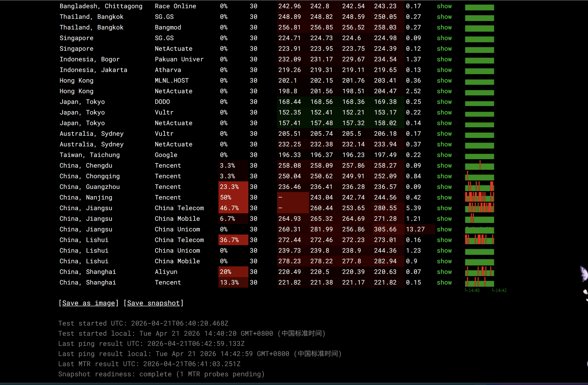Show MTR for China Chongqing Tencent
This screenshot has height=385, width=588.
tap(444, 176)
